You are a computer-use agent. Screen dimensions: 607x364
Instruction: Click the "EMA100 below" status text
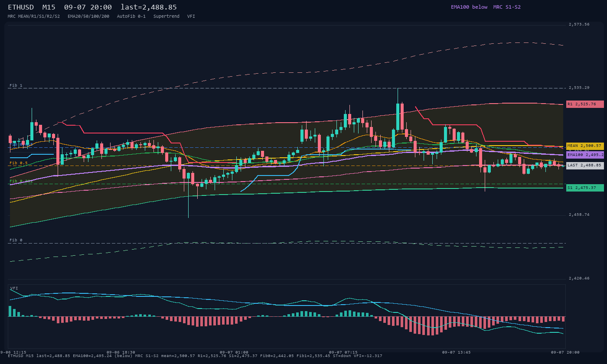(469, 7)
